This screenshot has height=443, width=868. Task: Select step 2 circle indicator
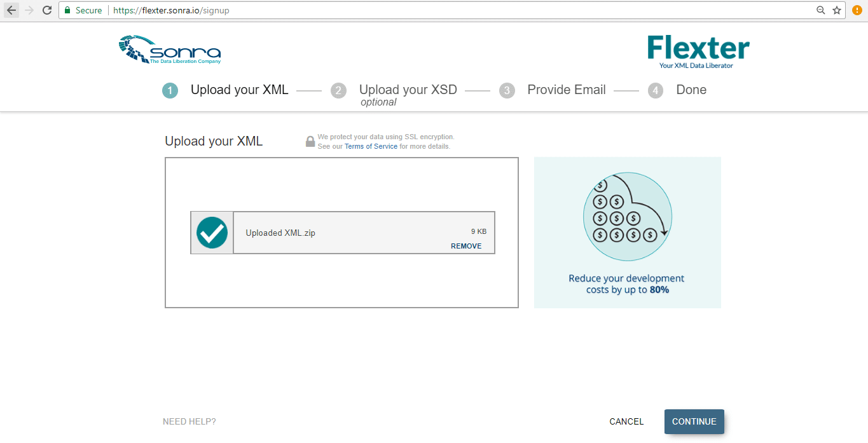tap(338, 91)
